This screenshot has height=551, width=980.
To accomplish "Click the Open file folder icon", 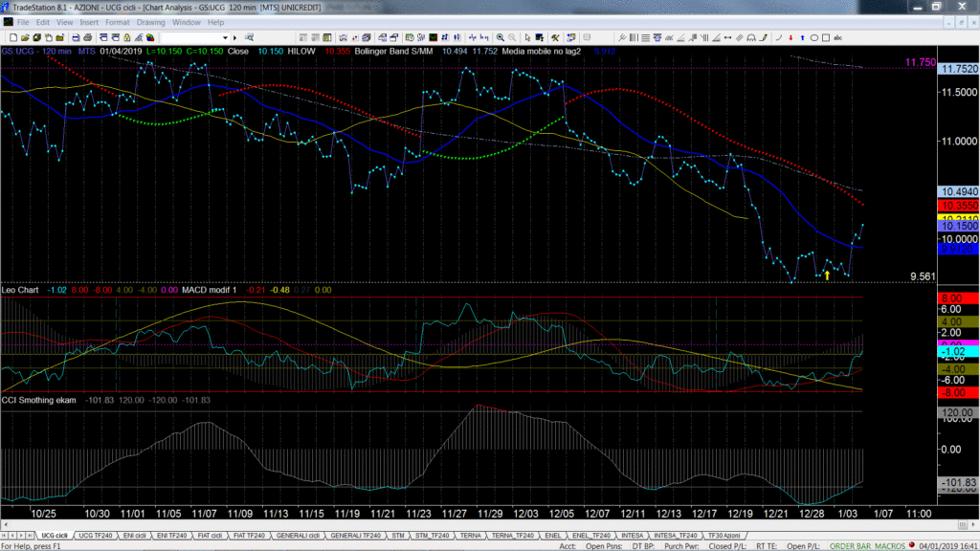I will coord(25,37).
